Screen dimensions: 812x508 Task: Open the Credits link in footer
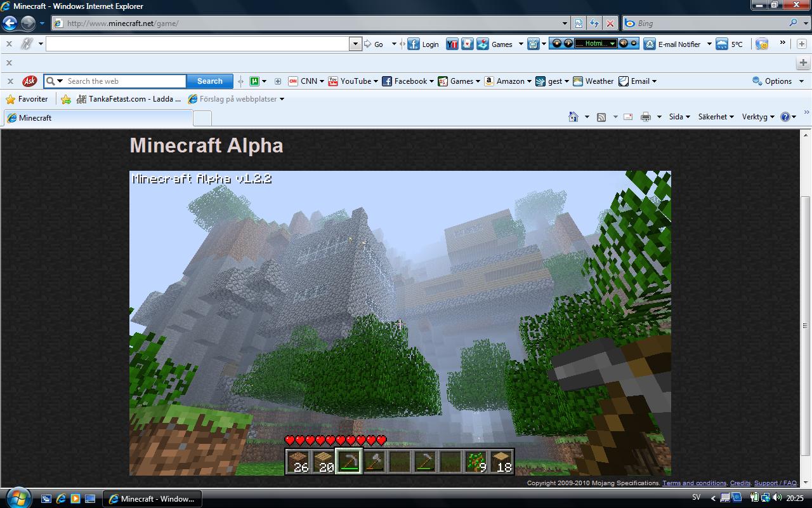click(x=740, y=483)
